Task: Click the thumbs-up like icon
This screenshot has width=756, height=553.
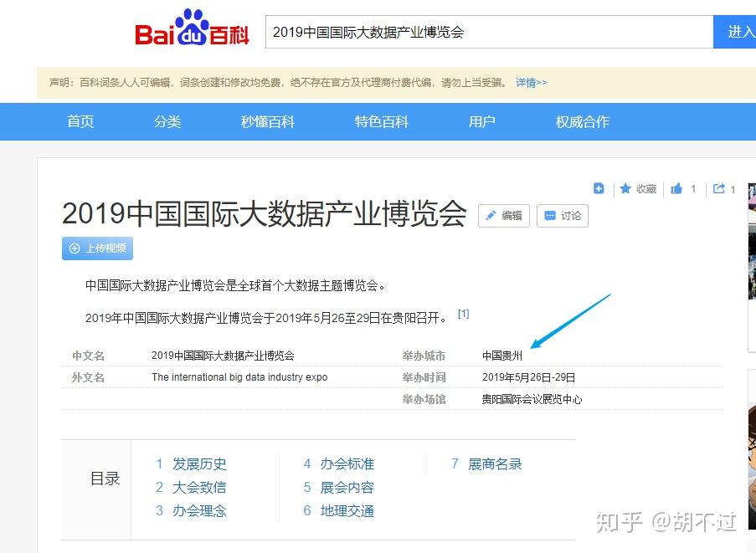Action: pyautogui.click(x=676, y=188)
